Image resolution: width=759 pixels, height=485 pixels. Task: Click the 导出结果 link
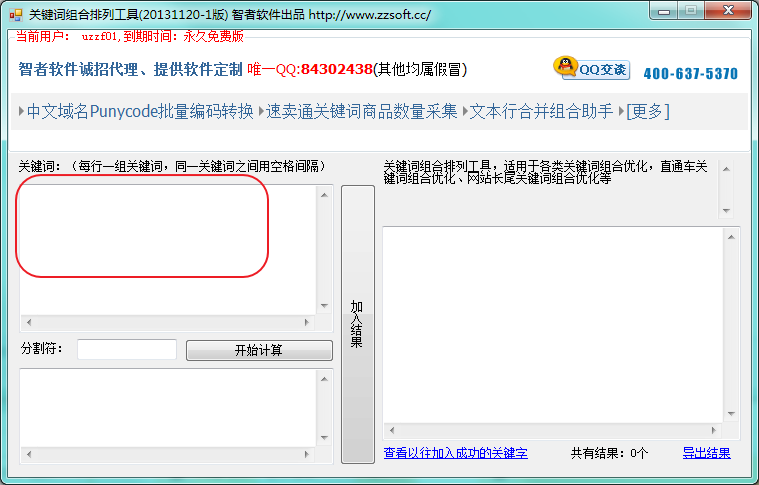706,453
